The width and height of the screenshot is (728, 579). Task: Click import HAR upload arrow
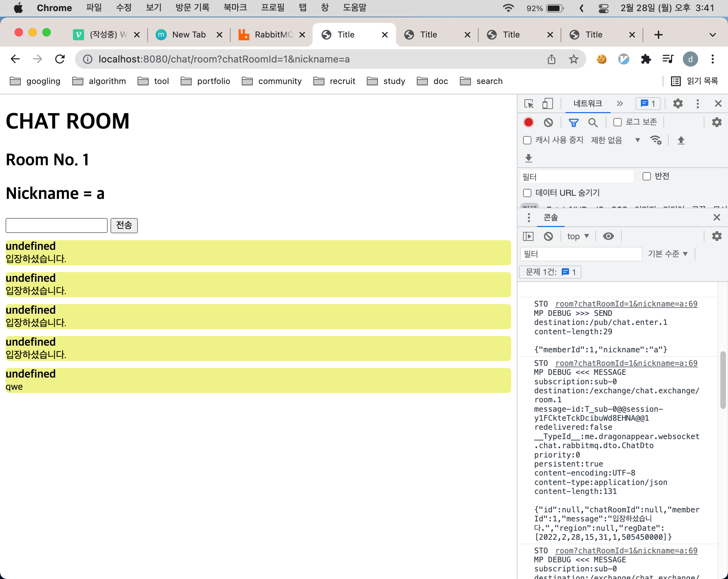(x=681, y=140)
